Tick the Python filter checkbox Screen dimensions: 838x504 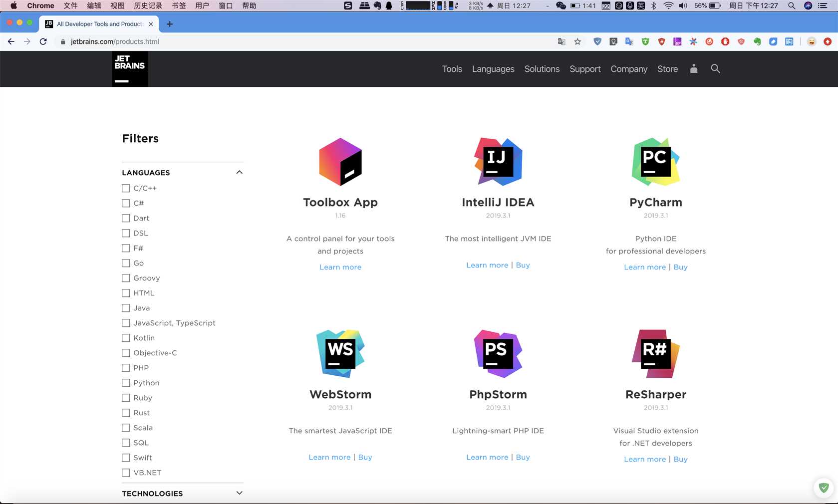coord(126,383)
